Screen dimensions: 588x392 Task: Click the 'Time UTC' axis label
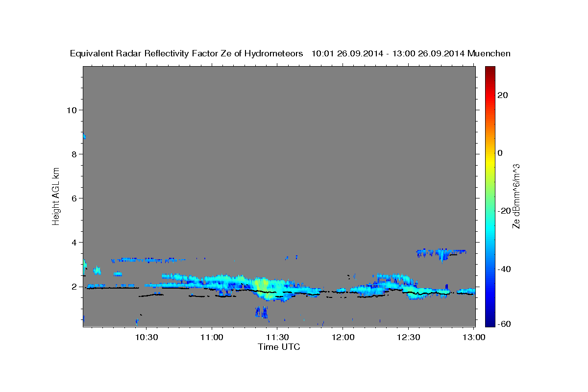point(279,347)
